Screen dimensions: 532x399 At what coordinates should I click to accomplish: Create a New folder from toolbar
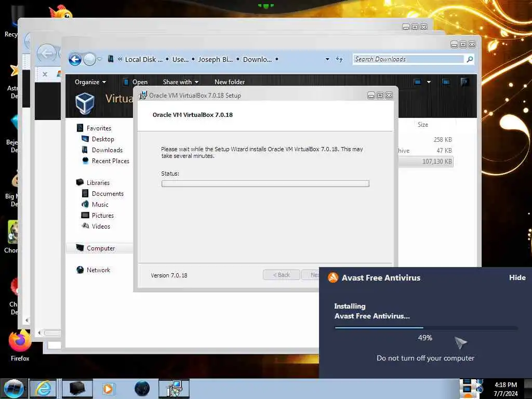(229, 82)
